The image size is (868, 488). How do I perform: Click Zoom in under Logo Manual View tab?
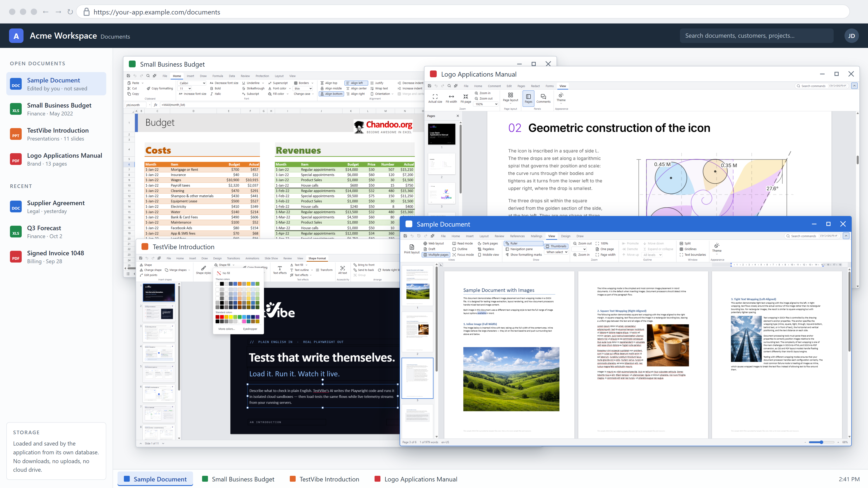click(x=483, y=93)
